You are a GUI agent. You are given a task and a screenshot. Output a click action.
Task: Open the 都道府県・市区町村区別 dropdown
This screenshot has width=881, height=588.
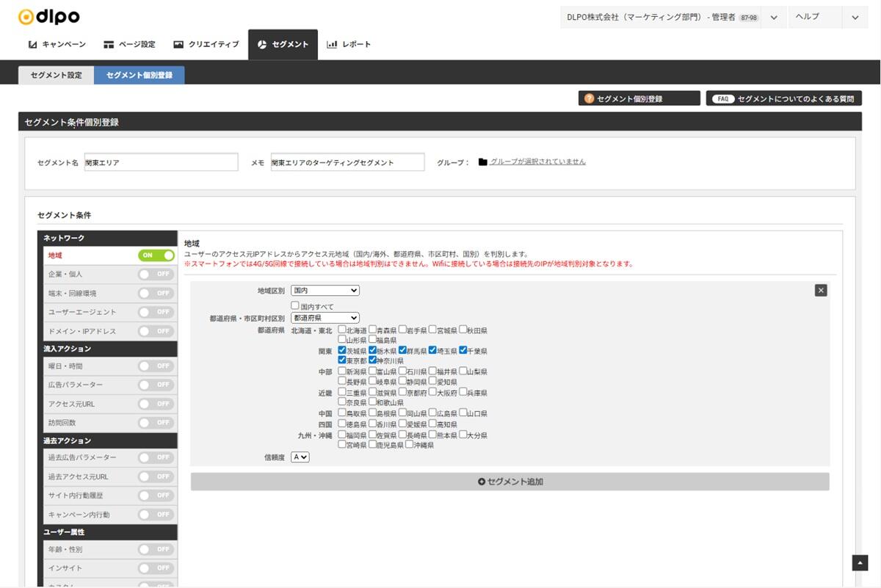pyautogui.click(x=325, y=318)
